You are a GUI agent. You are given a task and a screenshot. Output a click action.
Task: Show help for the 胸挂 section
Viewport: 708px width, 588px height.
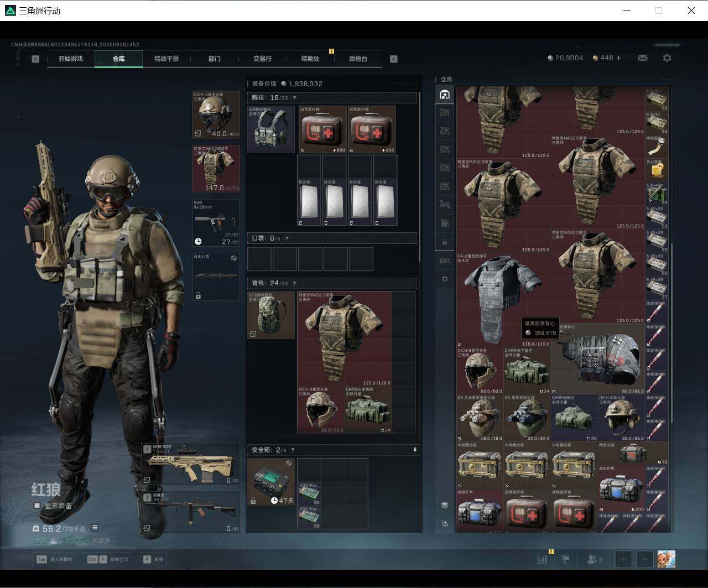[294, 98]
